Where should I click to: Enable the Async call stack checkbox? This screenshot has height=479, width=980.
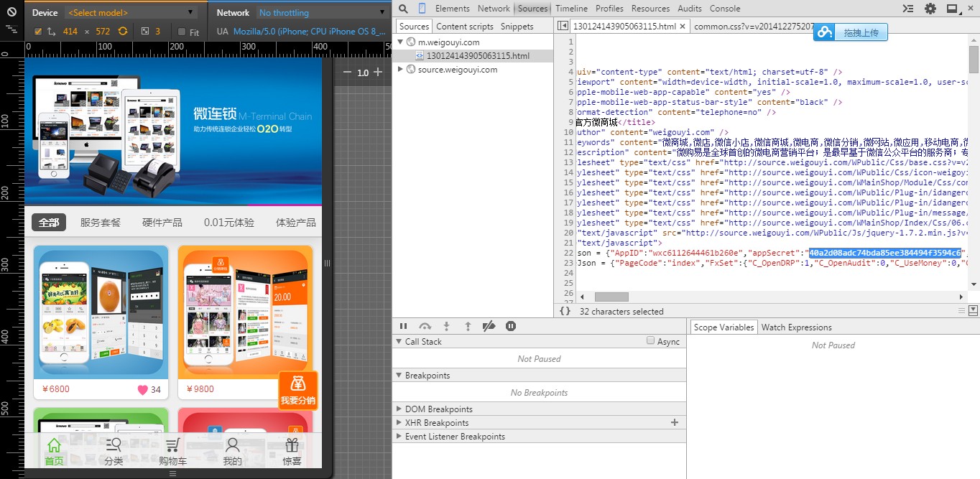(x=651, y=341)
